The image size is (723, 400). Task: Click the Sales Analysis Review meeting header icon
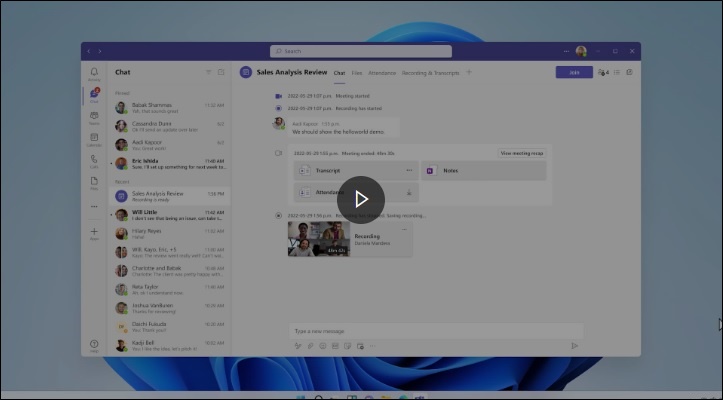point(246,72)
